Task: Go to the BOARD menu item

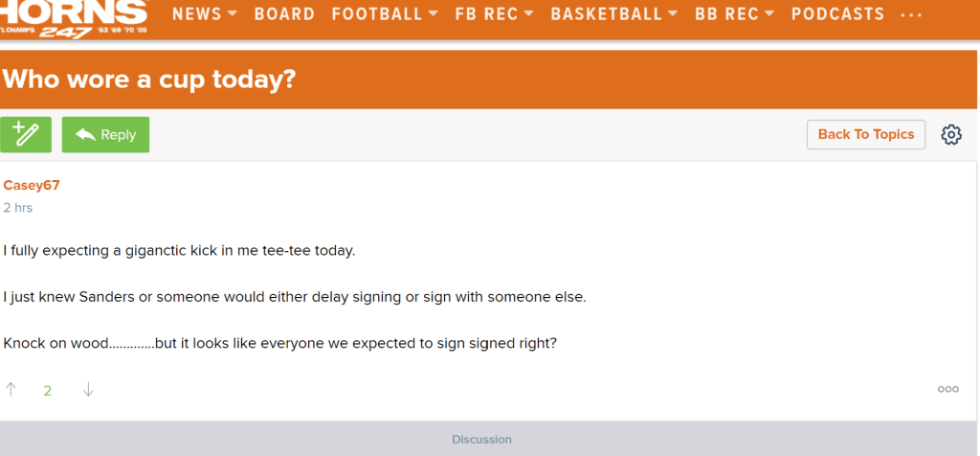Action: pos(284,14)
